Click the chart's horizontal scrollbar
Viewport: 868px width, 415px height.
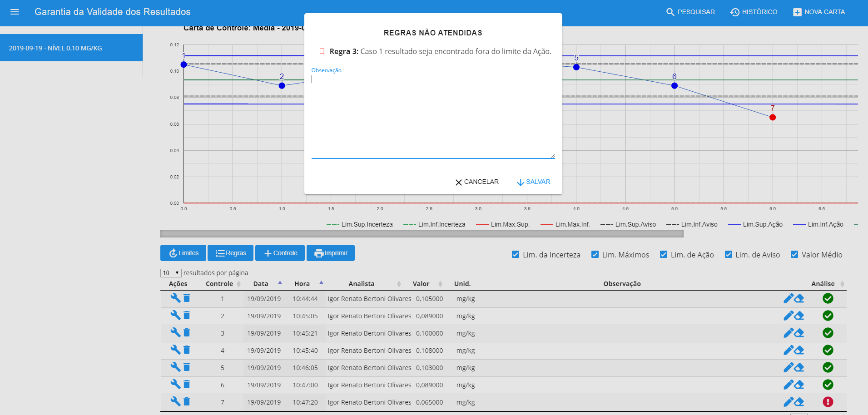[x=422, y=234]
